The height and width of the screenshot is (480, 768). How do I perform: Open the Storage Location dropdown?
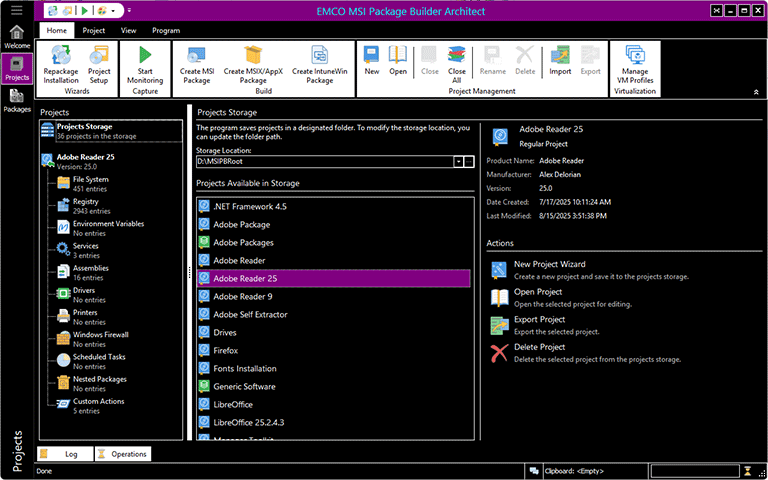458,161
